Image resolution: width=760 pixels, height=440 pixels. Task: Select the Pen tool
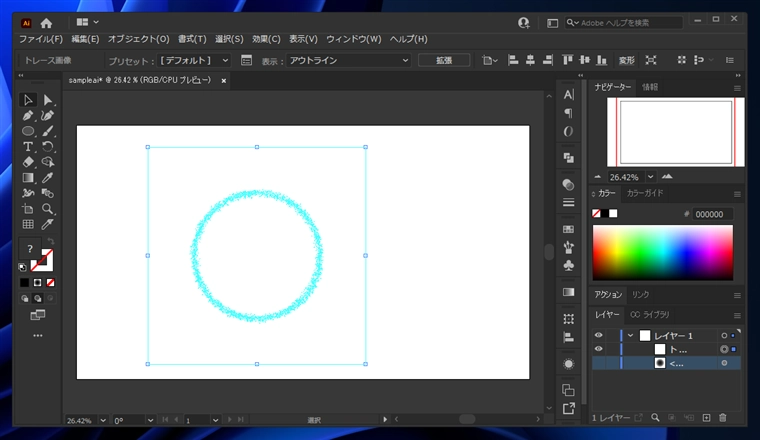28,115
